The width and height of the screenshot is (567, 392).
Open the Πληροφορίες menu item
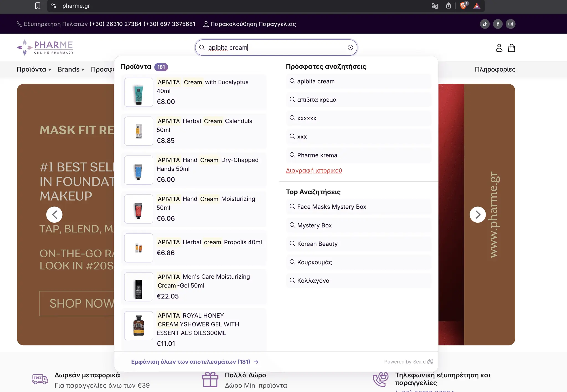tap(495, 69)
